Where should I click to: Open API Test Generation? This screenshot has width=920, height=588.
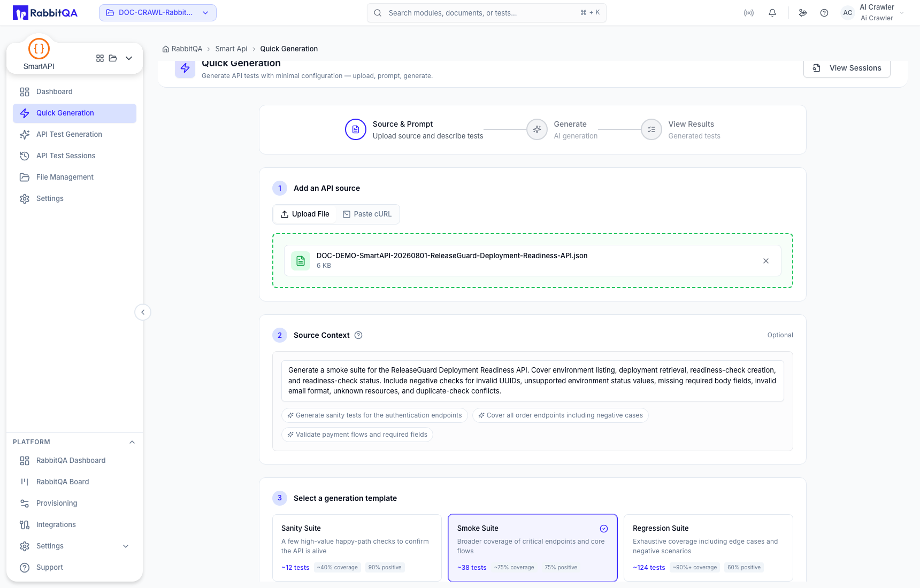74,135
